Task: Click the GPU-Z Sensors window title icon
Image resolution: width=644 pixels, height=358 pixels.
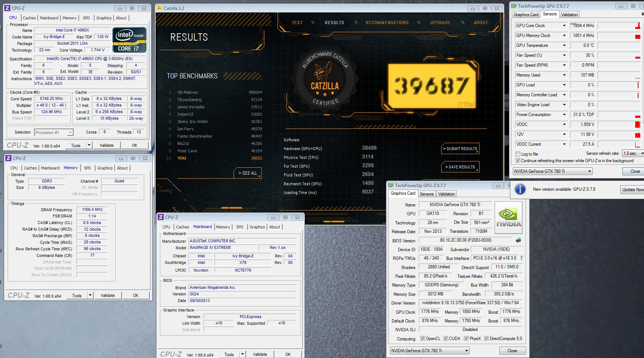Action: coord(514,6)
